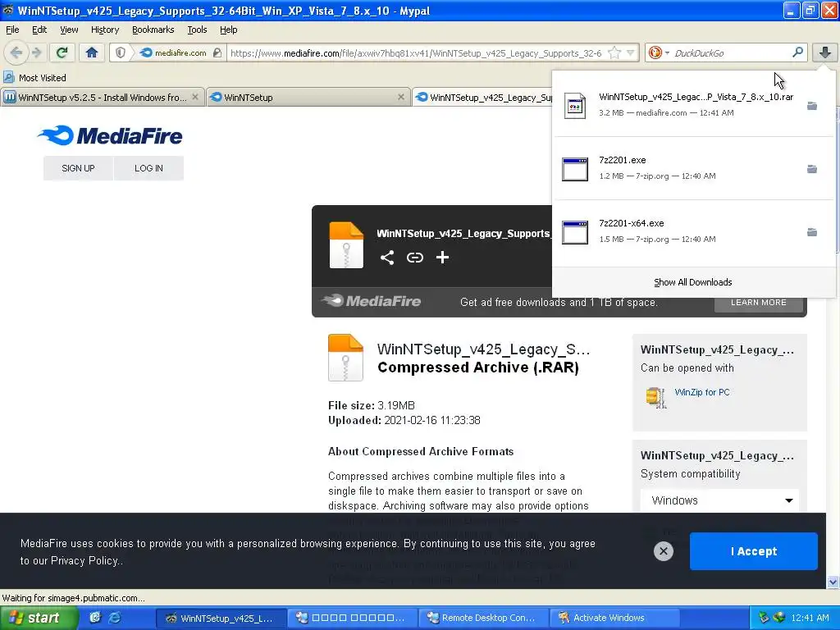Click the SIGN UP button

click(78, 168)
